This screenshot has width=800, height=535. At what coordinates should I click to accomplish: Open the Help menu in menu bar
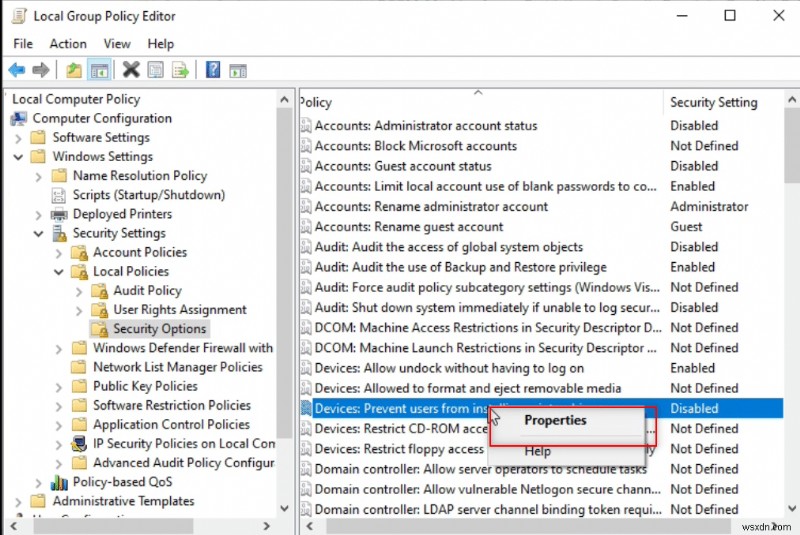point(161,44)
